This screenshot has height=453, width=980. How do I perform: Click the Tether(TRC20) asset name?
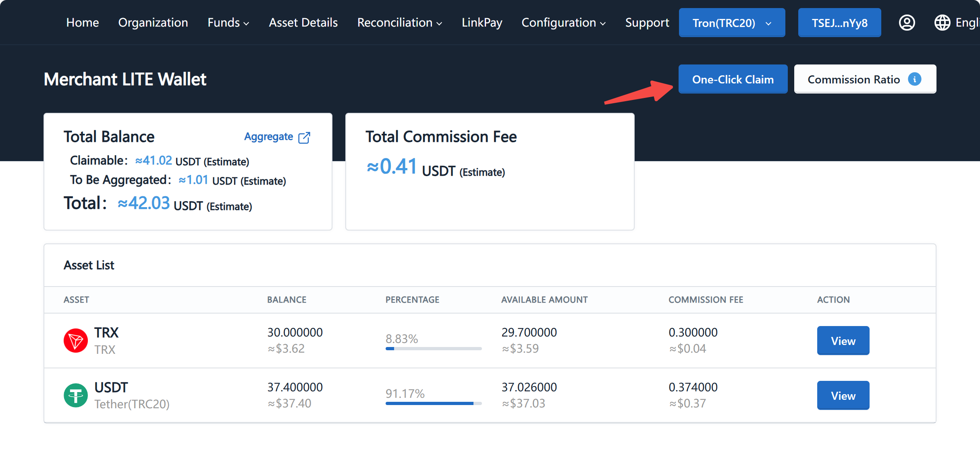tap(132, 404)
